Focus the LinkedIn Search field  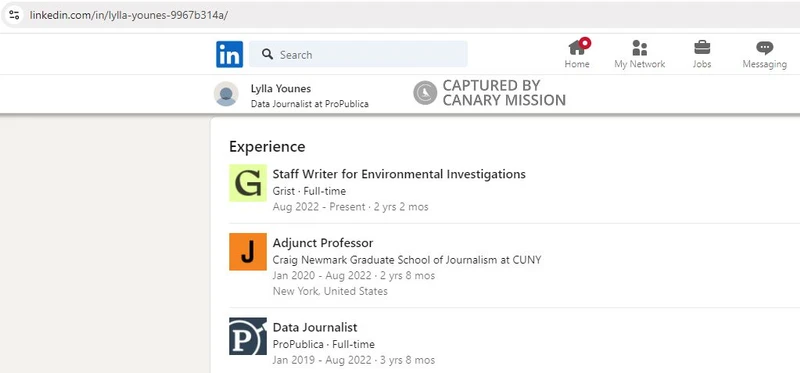(358, 54)
